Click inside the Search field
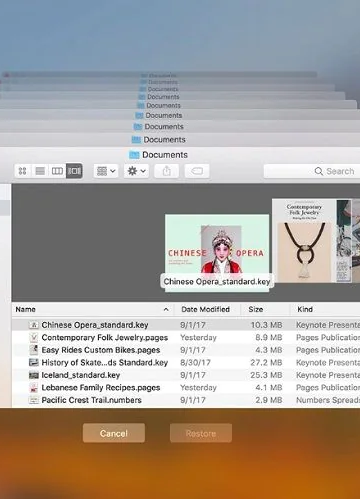360x499 pixels. [312, 171]
